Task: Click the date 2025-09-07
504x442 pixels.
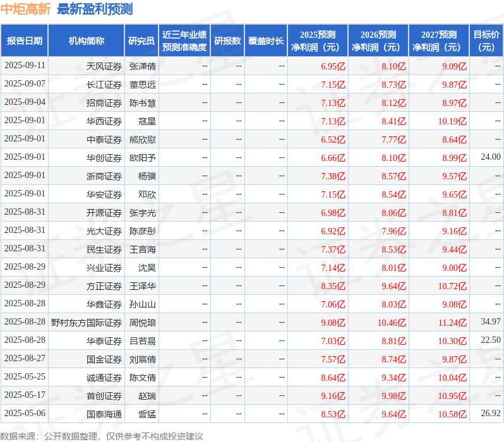Action: (25, 83)
